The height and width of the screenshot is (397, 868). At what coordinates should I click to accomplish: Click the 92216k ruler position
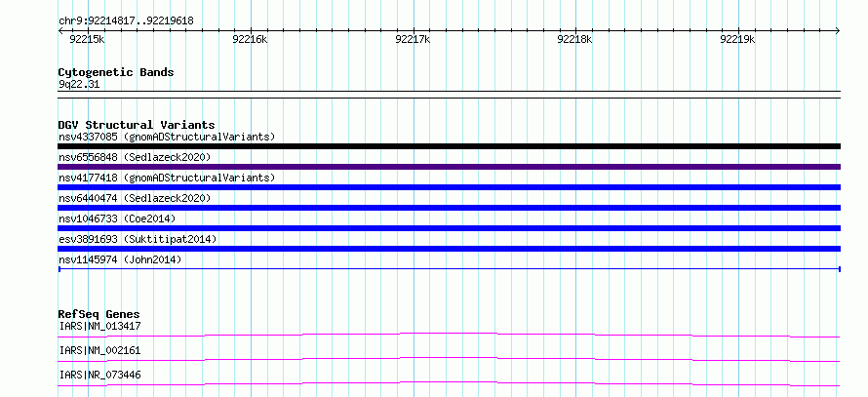tap(251, 39)
